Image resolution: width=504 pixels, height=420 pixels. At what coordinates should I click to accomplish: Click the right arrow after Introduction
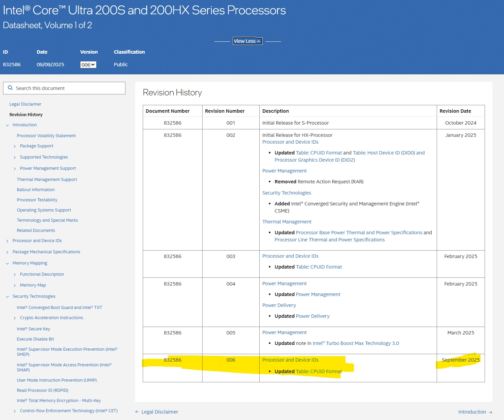tap(490, 412)
